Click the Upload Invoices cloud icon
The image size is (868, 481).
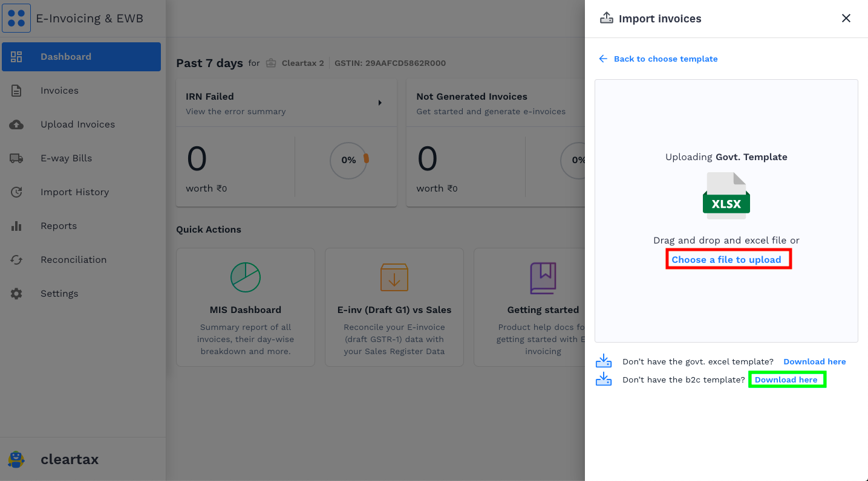16,124
